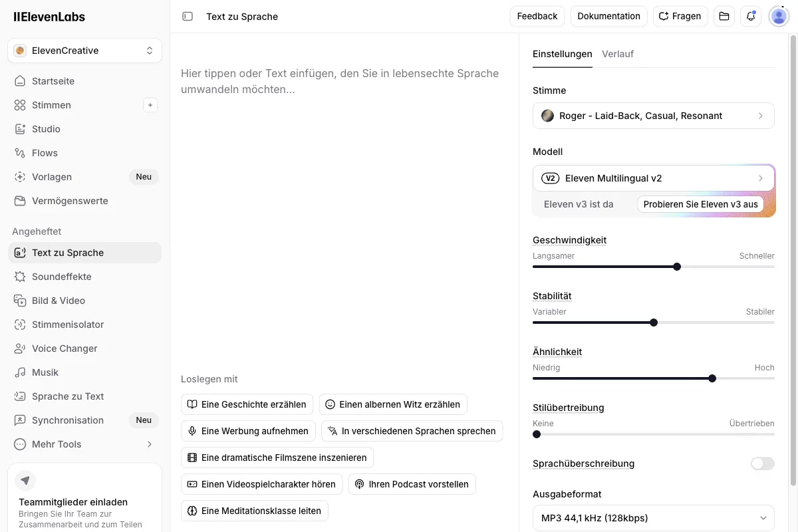Screen dimensions: 798x532
Task: Click In verschiedenen Sprachen sprechen suggestion
Action: pos(412,431)
